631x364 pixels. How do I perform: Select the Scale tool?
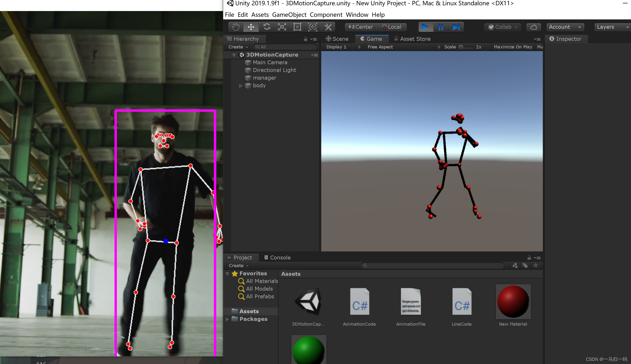point(282,27)
